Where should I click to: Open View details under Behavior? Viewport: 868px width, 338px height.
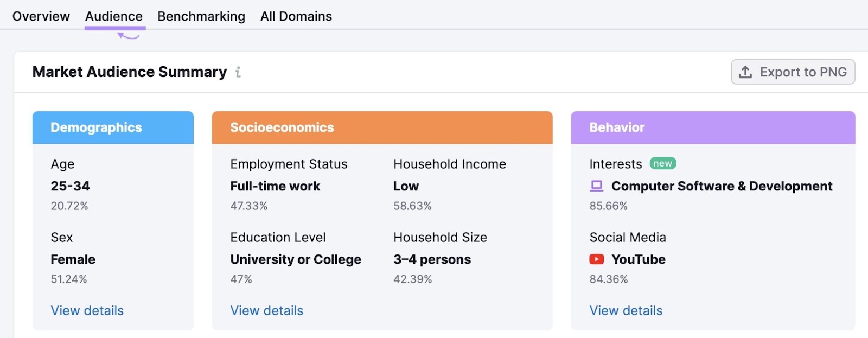coord(626,311)
